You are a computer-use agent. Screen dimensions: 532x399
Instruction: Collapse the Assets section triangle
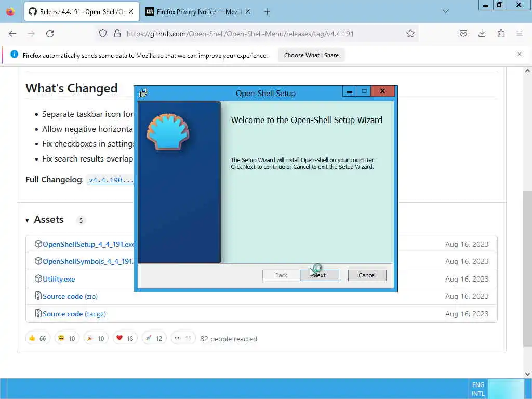[x=27, y=220]
